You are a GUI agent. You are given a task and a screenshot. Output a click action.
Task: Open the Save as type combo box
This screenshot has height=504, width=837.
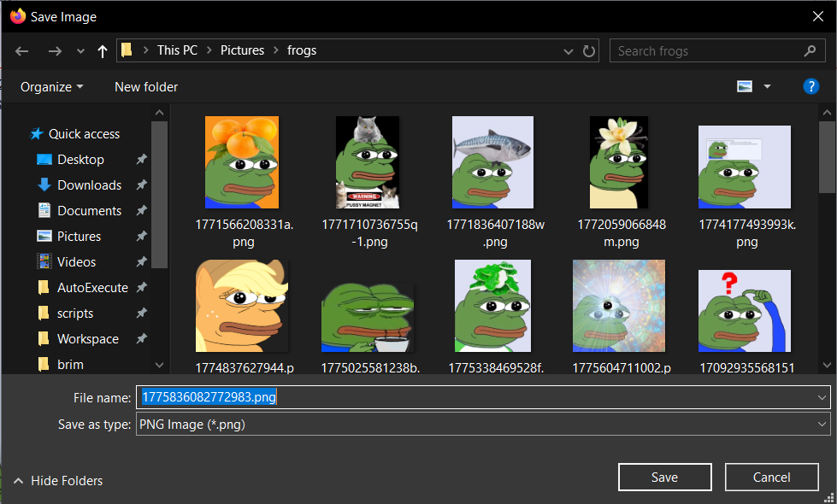pyautogui.click(x=483, y=424)
